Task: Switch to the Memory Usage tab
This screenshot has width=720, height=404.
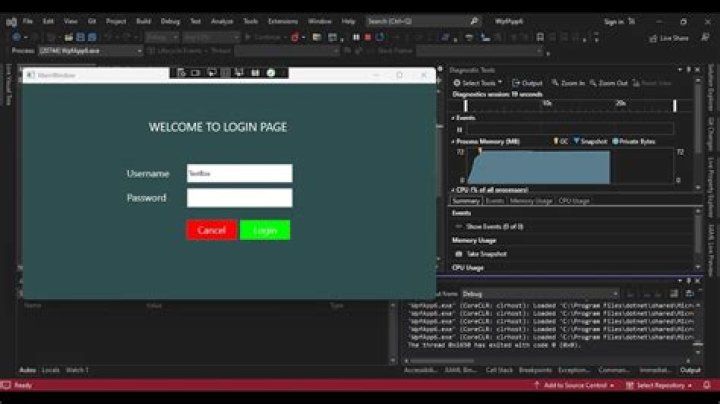Action: tap(530, 201)
